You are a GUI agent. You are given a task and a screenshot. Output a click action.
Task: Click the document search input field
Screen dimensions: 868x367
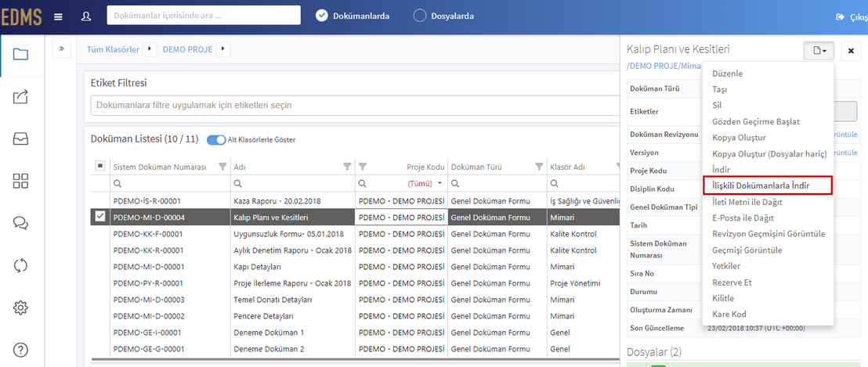point(204,16)
